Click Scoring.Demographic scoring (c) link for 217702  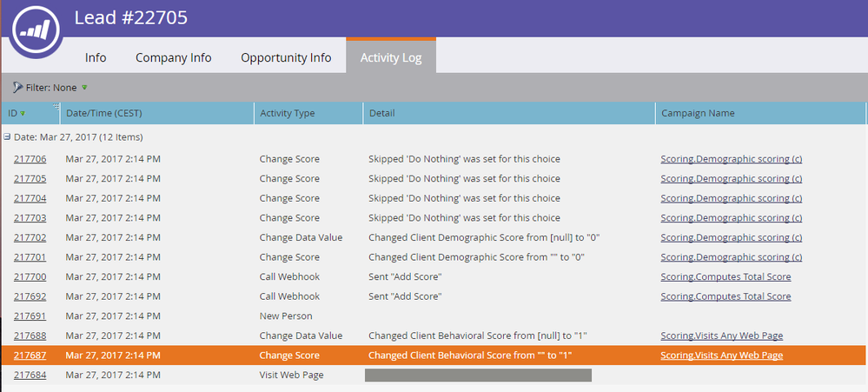point(732,237)
